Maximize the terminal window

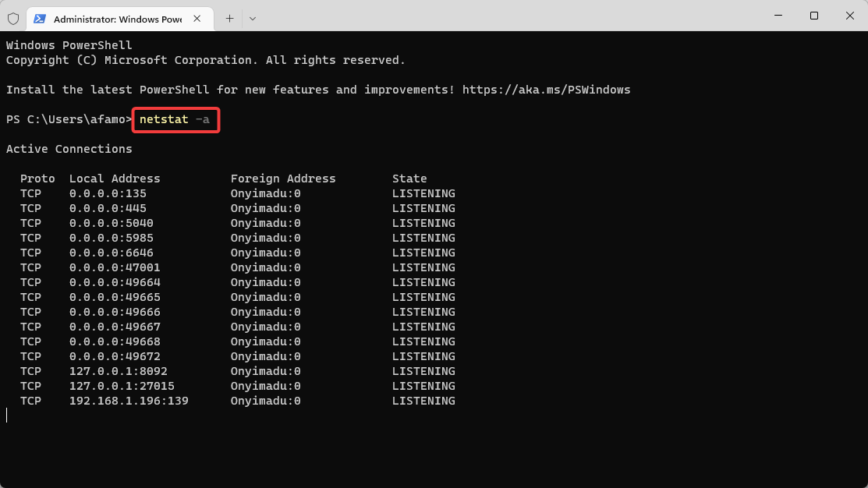coord(813,16)
